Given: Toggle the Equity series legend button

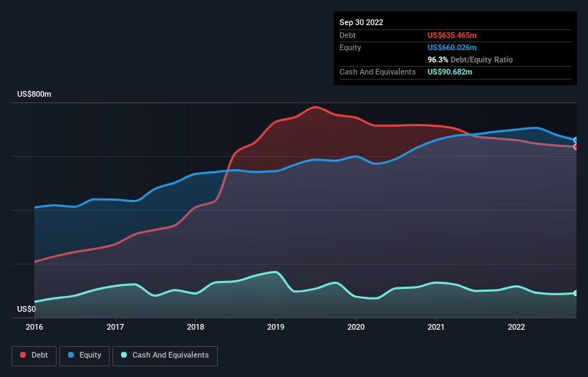Looking at the screenshot, I should (x=85, y=355).
